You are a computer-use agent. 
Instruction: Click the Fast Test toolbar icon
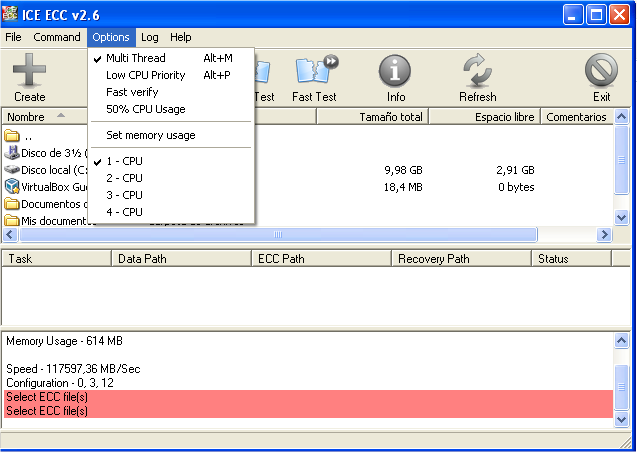(317, 70)
